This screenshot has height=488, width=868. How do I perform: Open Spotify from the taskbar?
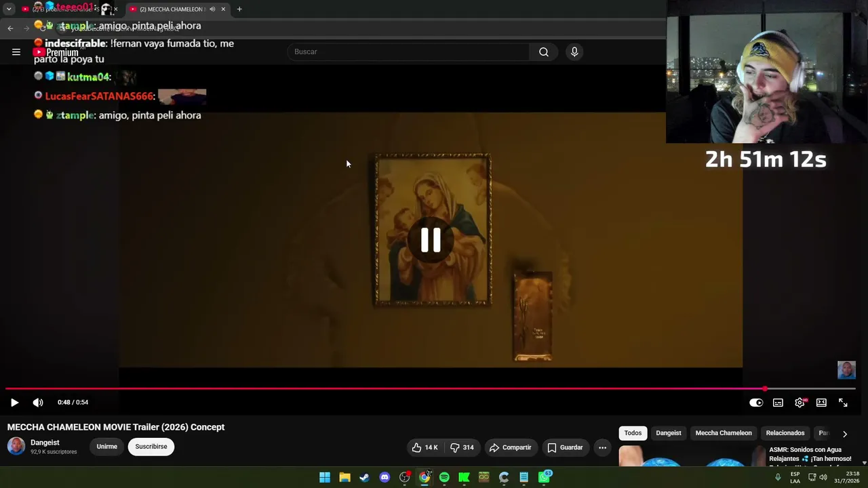444,477
